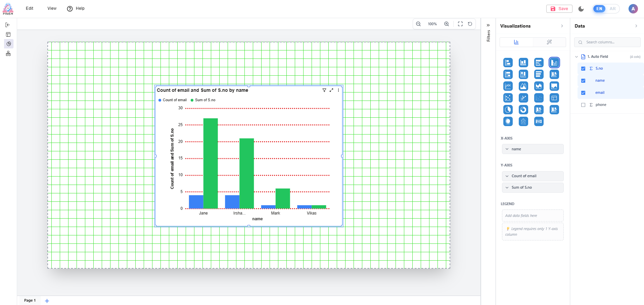The height and width of the screenshot is (305, 644).
Task: Click the filter icon on chart header
Action: [324, 90]
